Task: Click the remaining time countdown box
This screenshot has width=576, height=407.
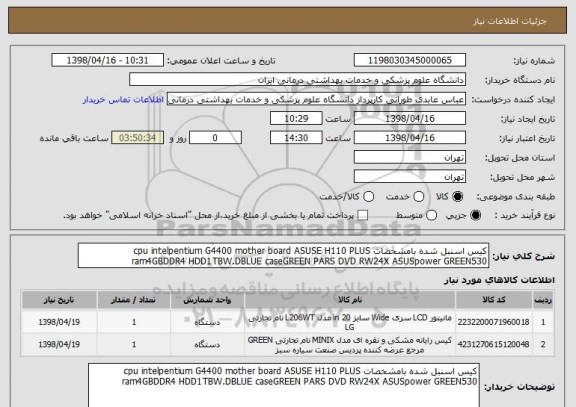Action: (137, 138)
